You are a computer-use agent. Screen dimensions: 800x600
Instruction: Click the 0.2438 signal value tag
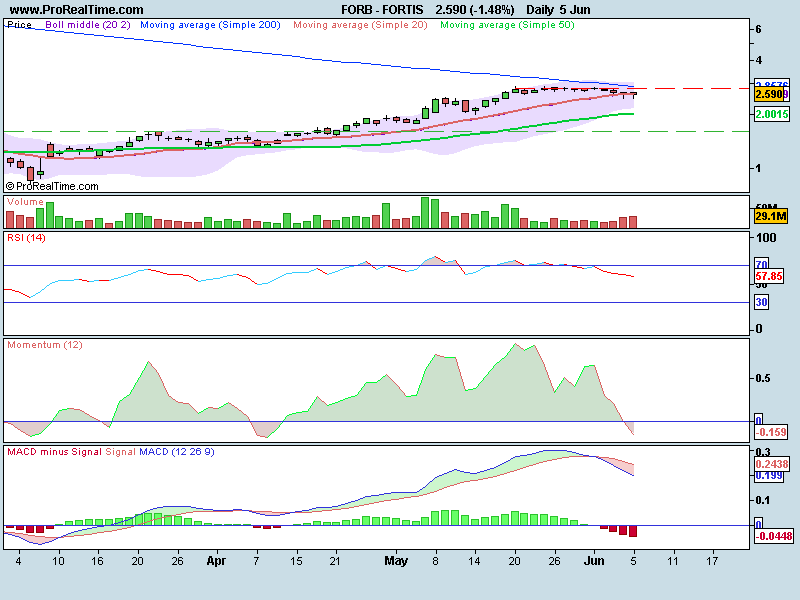tap(772, 464)
